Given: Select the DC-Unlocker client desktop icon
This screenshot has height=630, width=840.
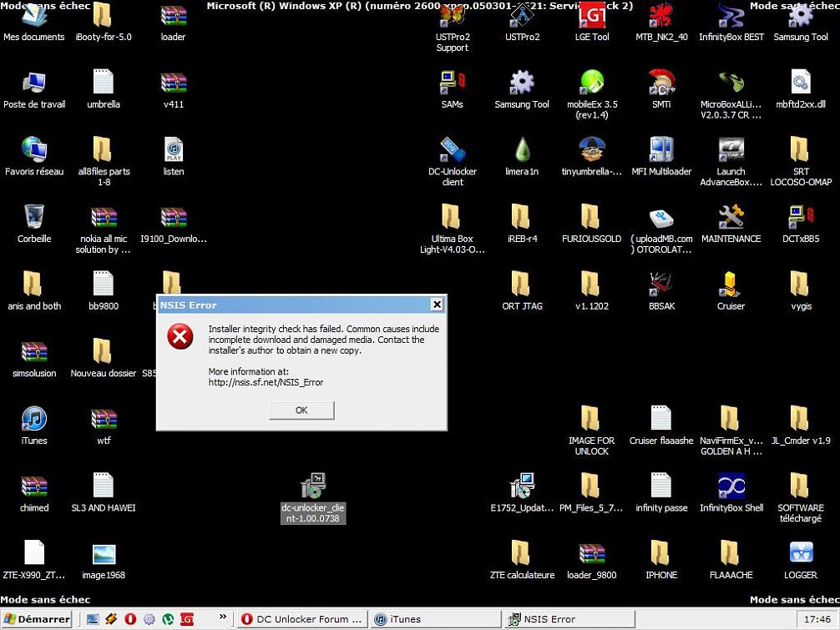Looking at the screenshot, I should [452, 150].
